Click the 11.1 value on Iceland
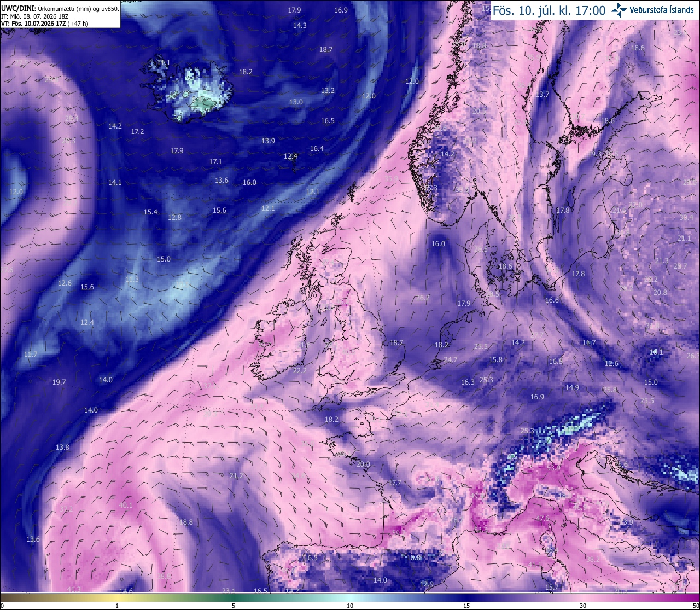This screenshot has height=610, width=700. [164, 63]
